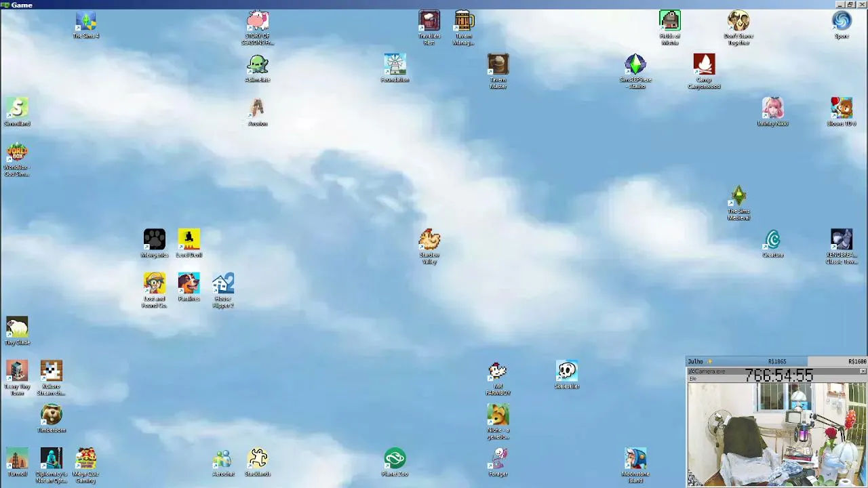Open the Sims2EP9.exe shortcut
This screenshot has width=868, height=488.
[635, 65]
